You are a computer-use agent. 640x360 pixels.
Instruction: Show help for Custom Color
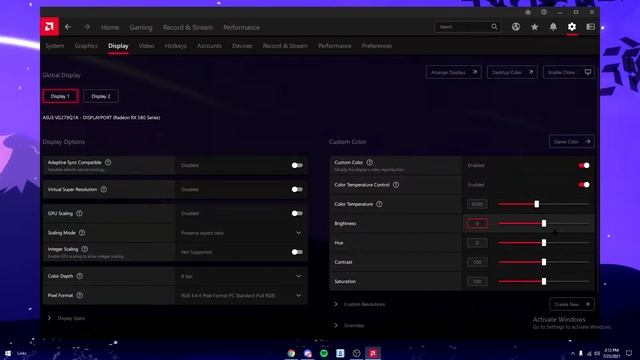369,162
